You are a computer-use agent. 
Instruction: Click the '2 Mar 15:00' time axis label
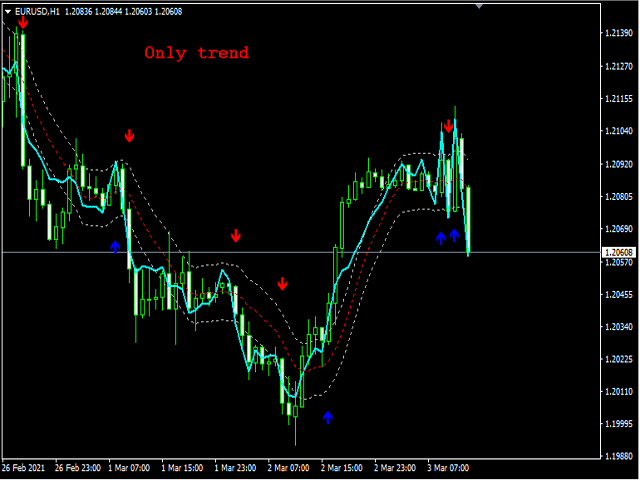[342, 468]
